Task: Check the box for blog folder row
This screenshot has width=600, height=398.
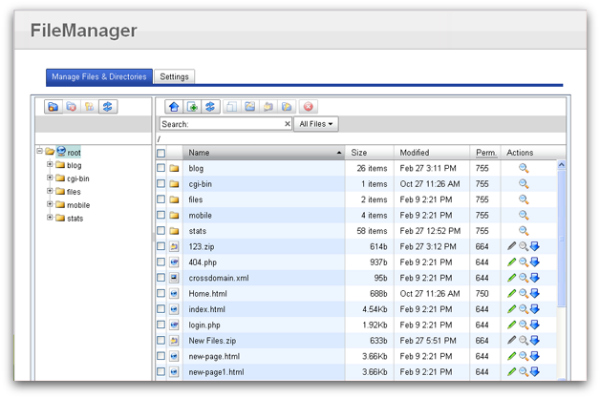Action: 161,168
